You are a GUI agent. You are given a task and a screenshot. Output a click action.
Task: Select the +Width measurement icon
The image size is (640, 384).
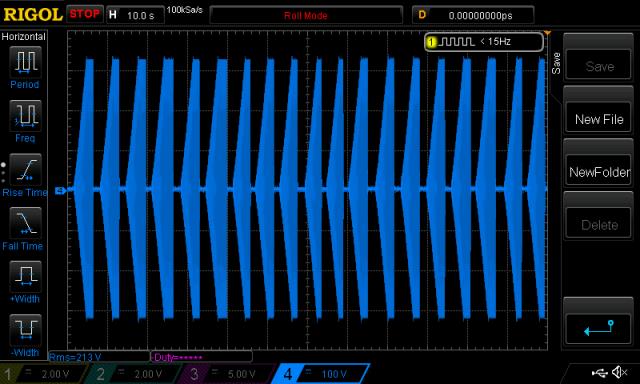[x=25, y=276]
